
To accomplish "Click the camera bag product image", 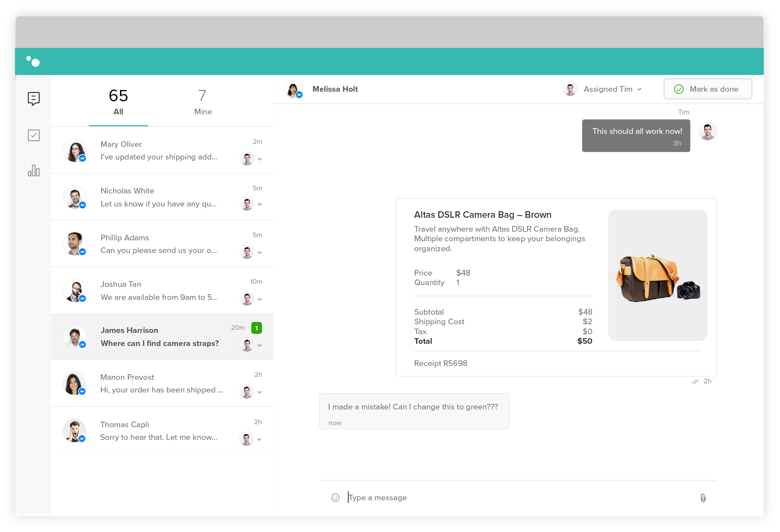I will [x=657, y=275].
